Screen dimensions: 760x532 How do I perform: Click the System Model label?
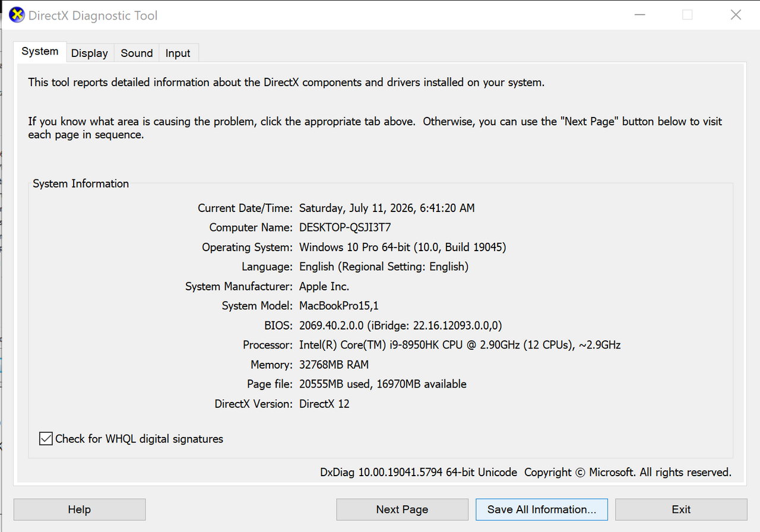pyautogui.click(x=257, y=306)
